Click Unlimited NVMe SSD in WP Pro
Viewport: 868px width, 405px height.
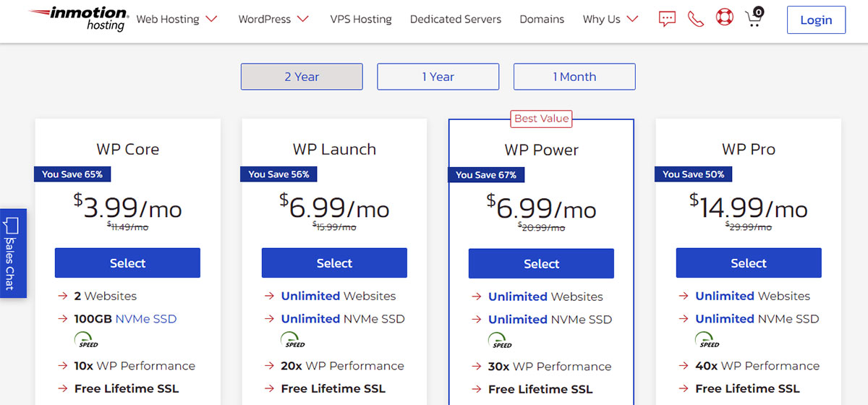pos(757,319)
